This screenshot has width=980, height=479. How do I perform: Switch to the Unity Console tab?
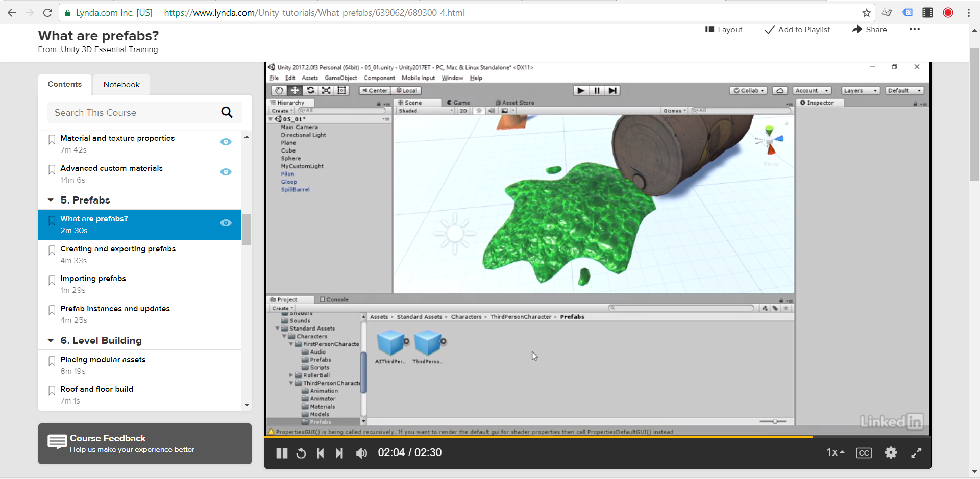point(334,299)
